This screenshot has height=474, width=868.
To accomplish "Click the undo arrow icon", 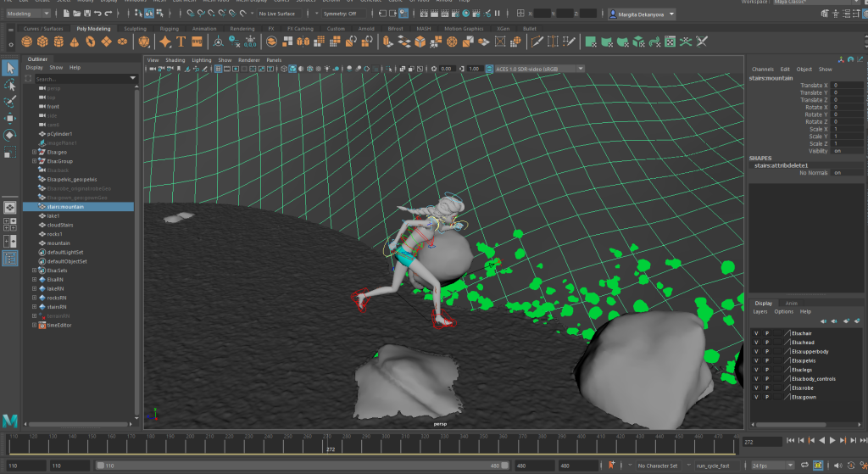I will pos(97,14).
